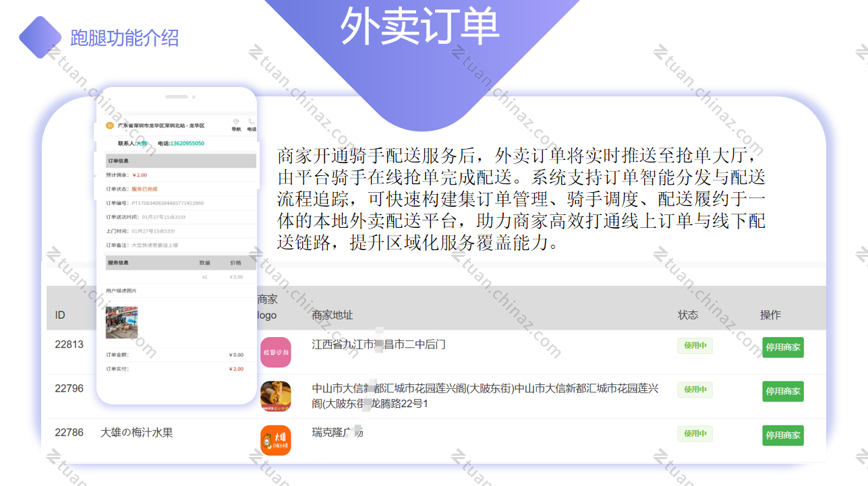This screenshot has width=868, height=486.
Task: Select merchant name 大雄の梅汁水果
Action: point(137,433)
